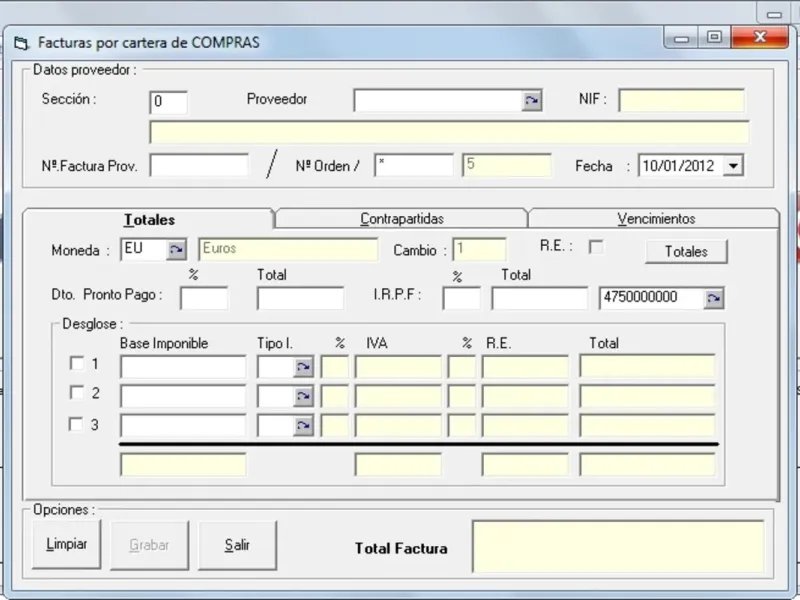The image size is (800, 600).
Task: Click the I.R.P.F account field 4750000000
Action: (x=652, y=298)
